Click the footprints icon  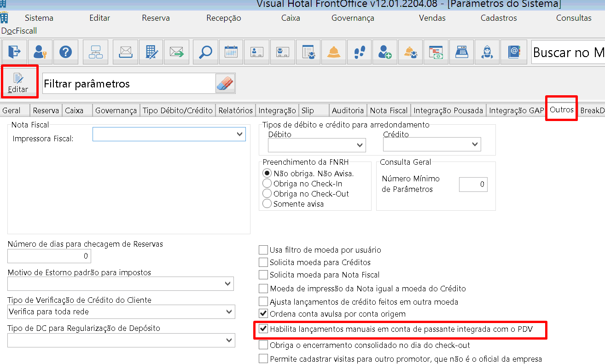[359, 52]
